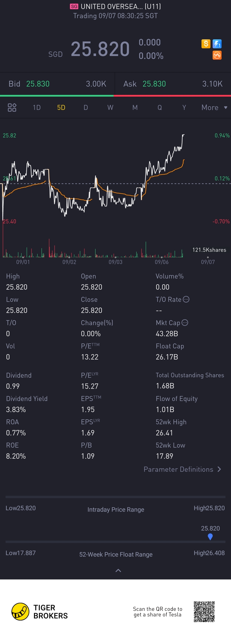Tap the yellow dollar sign badge
Image resolution: width=231 pixels, height=644 pixels.
206,44
